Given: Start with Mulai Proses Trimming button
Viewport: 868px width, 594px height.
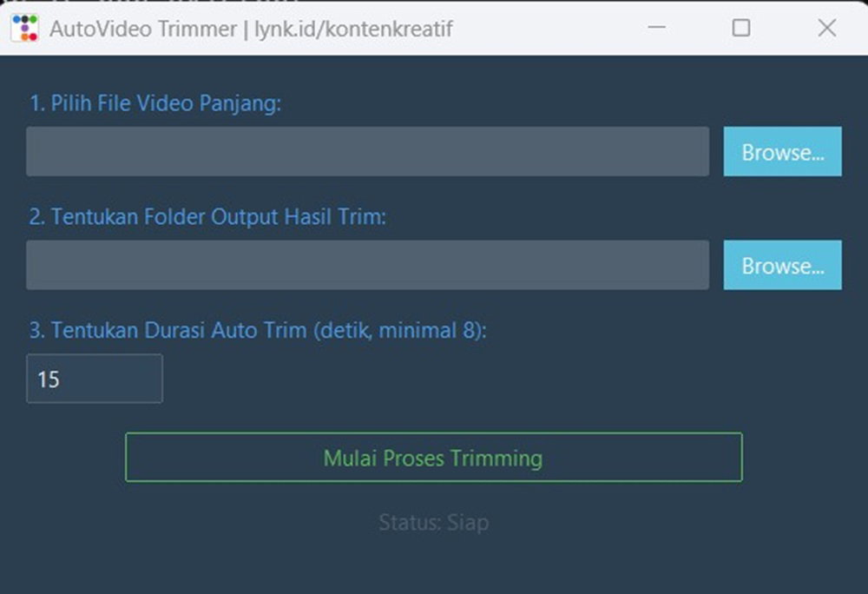Looking at the screenshot, I should pyautogui.click(x=433, y=458).
